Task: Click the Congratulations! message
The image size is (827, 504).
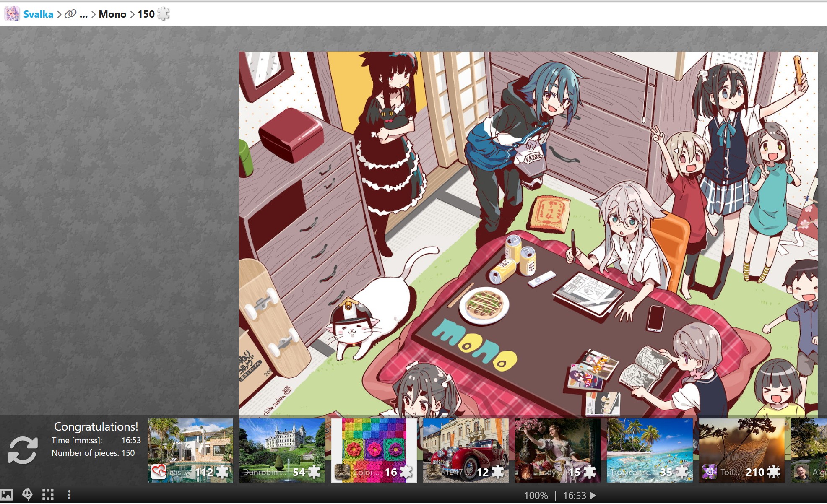Action: click(x=96, y=427)
